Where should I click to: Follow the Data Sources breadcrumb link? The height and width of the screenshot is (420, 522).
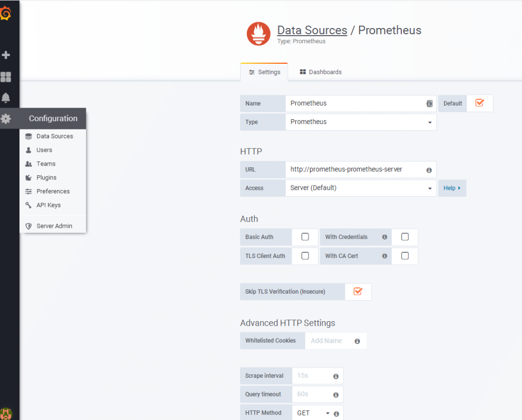pyautogui.click(x=312, y=30)
